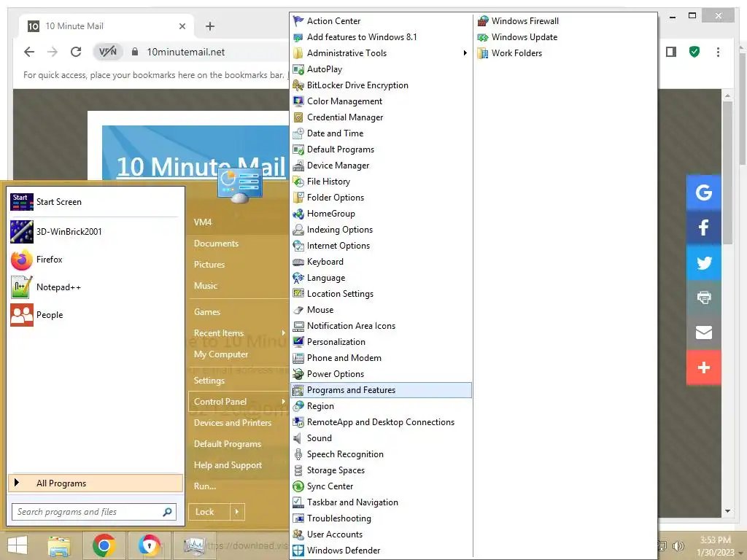Click the File History icon
This screenshot has height=560, width=747.
click(x=298, y=182)
